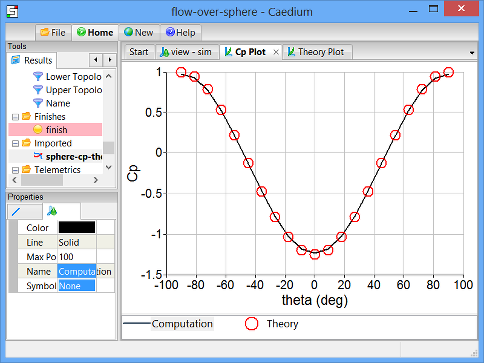Image resolution: width=484 pixels, height=363 pixels.
Task: Click the Max Po value field 100
Action: (77, 257)
